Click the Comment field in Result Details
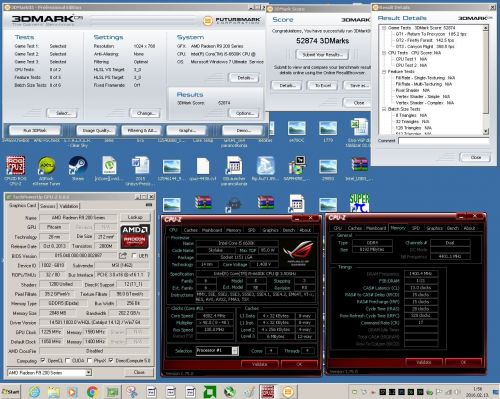 pyautogui.click(x=444, y=141)
